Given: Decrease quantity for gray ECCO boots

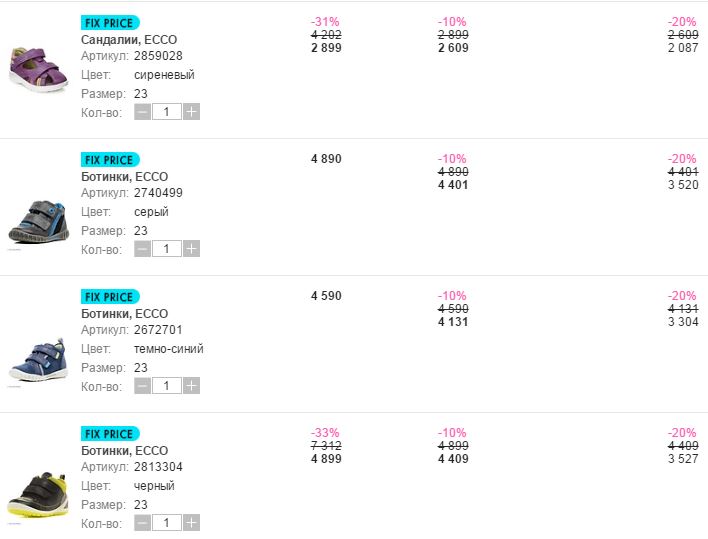Looking at the screenshot, I should 143,249.
